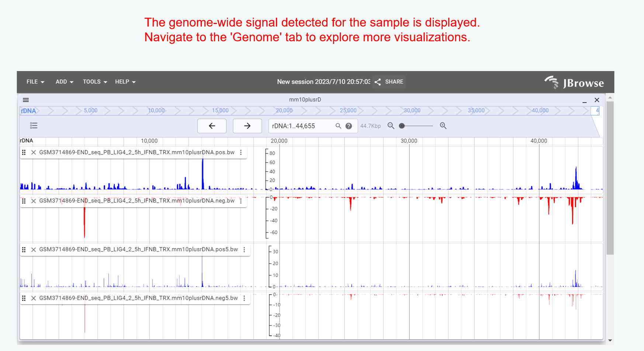Screen dimensions: 644x351
Task: Zoom in with the plus magnifier
Action: click(443, 126)
